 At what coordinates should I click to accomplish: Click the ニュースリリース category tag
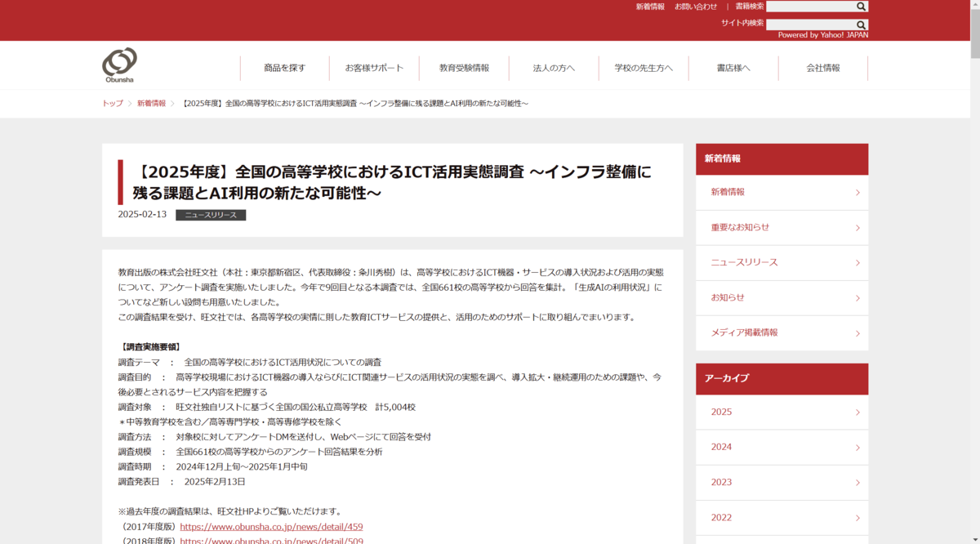tap(211, 215)
